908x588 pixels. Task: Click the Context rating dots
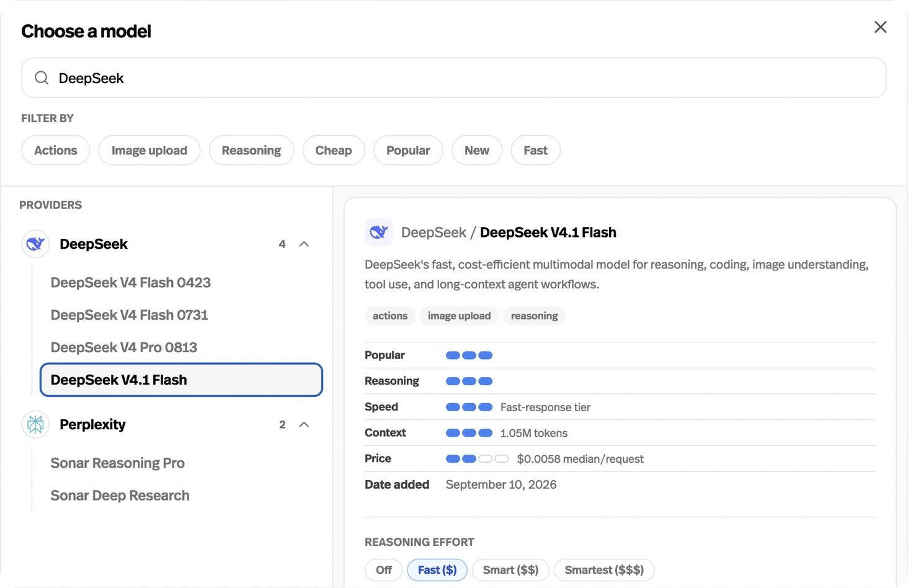(x=469, y=433)
